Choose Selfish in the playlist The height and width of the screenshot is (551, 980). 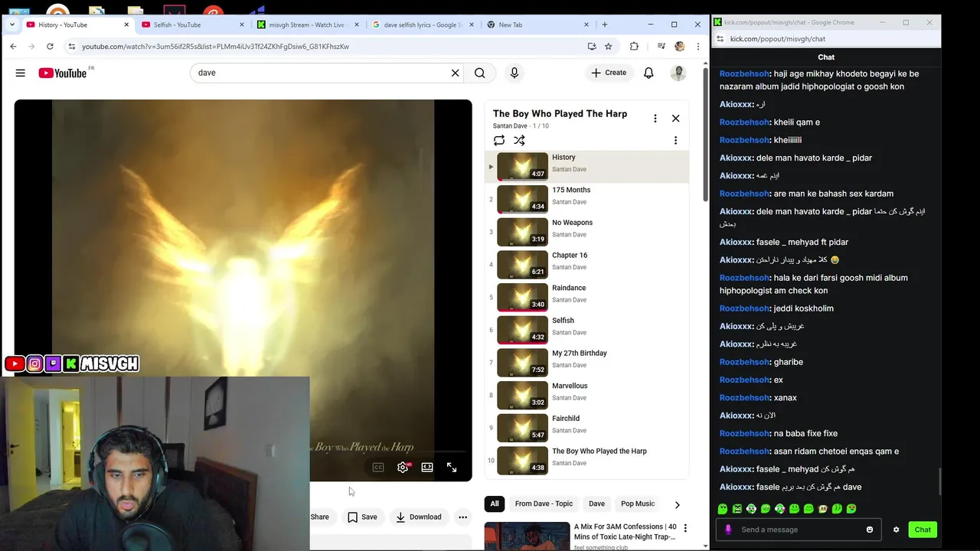point(587,330)
